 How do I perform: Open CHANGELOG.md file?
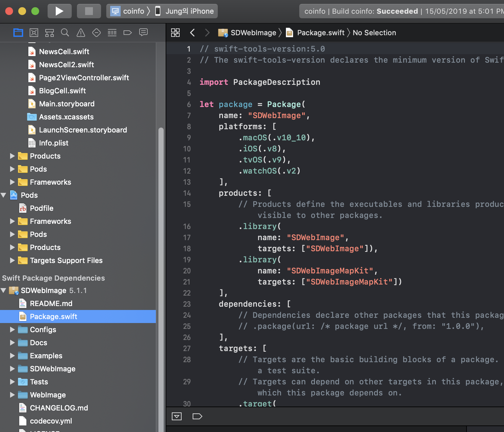59,408
